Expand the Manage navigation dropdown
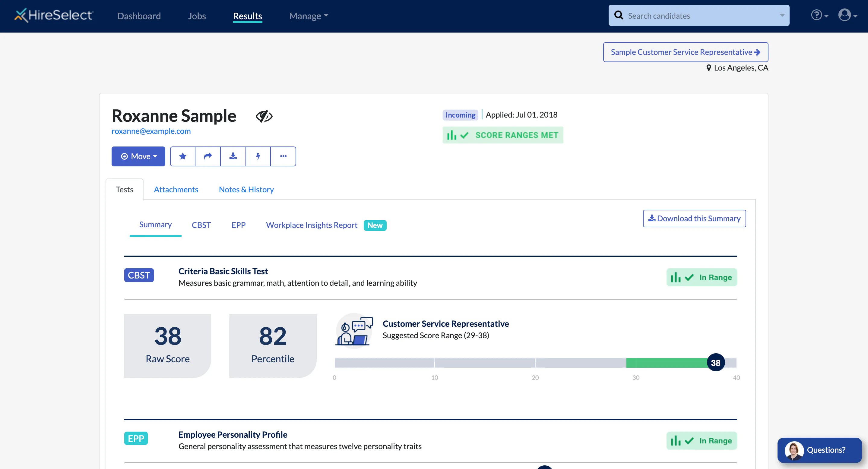This screenshot has height=469, width=868. coord(308,16)
